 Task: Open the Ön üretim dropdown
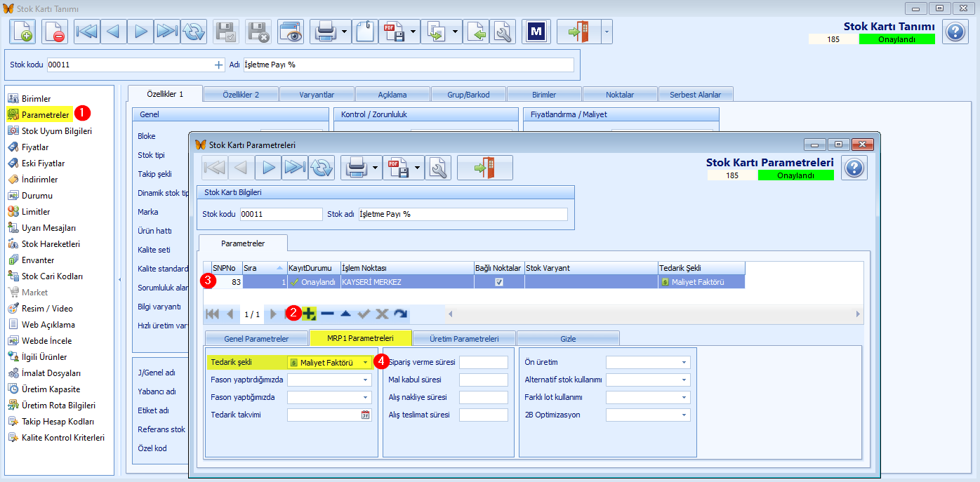tap(684, 363)
